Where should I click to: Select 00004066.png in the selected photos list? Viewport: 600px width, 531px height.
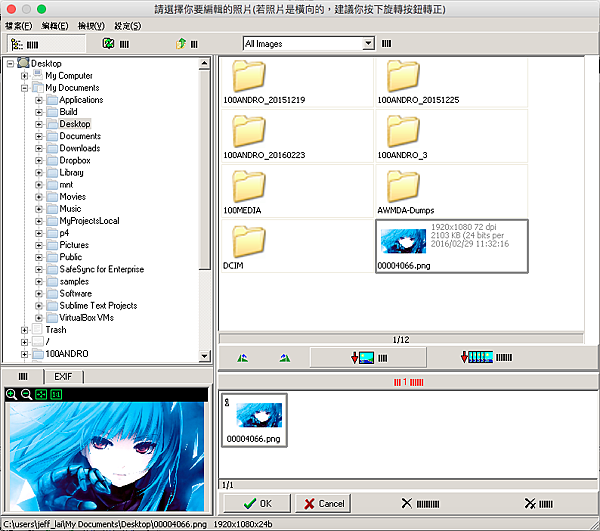254,420
